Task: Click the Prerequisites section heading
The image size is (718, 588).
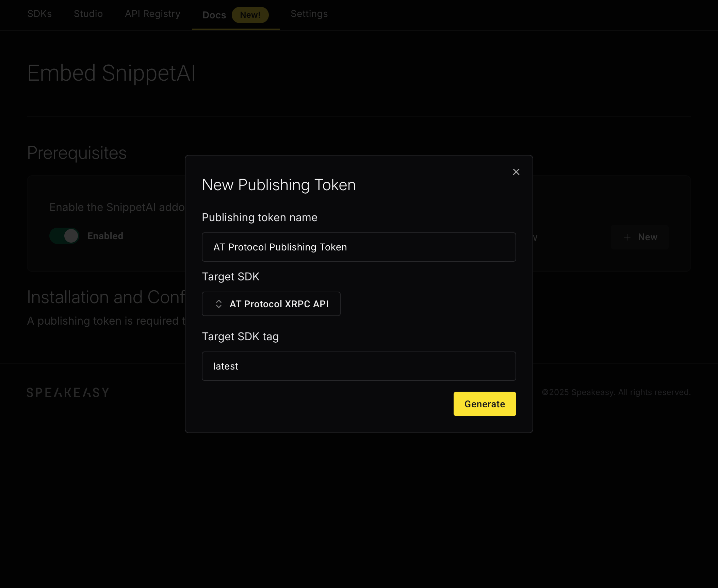Action: [77, 153]
